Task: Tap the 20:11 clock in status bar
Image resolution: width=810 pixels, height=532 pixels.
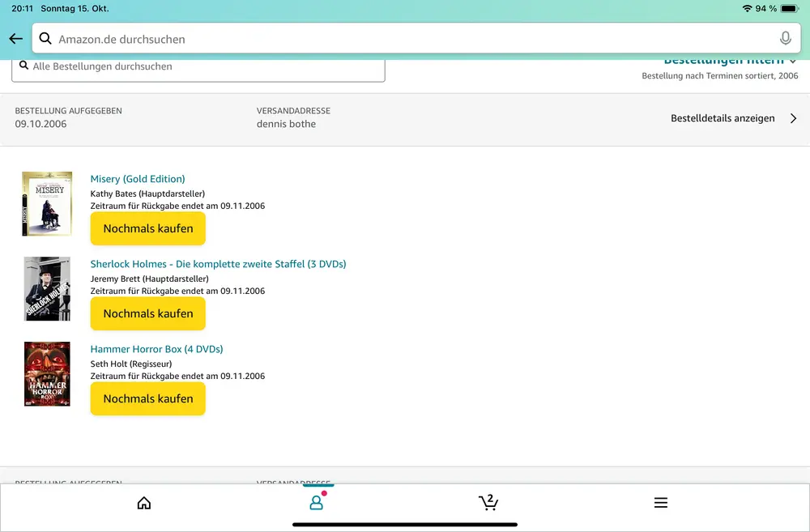Action: (x=22, y=8)
